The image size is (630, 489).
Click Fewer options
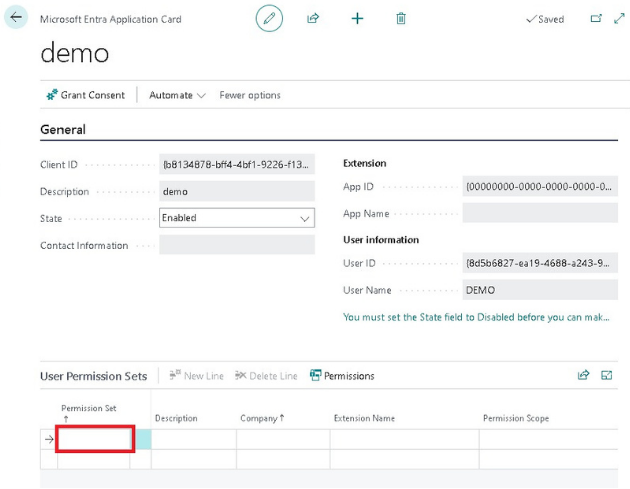(250, 95)
